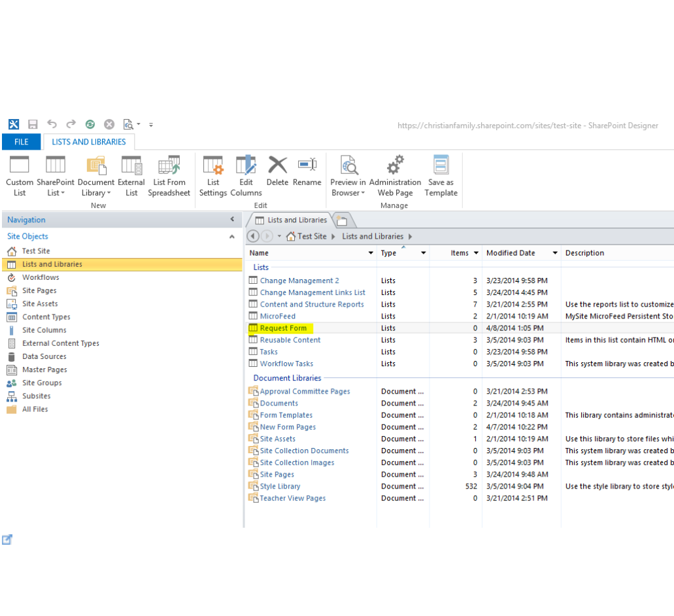The image size is (674, 616).
Task: Click List From Spreadsheet
Action: 169,177
